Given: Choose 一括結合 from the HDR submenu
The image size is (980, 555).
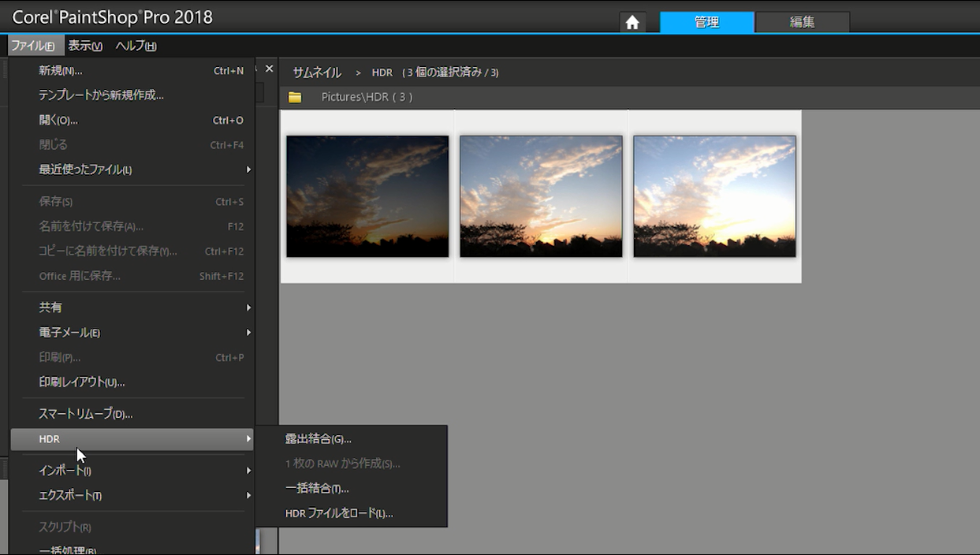Looking at the screenshot, I should [316, 489].
